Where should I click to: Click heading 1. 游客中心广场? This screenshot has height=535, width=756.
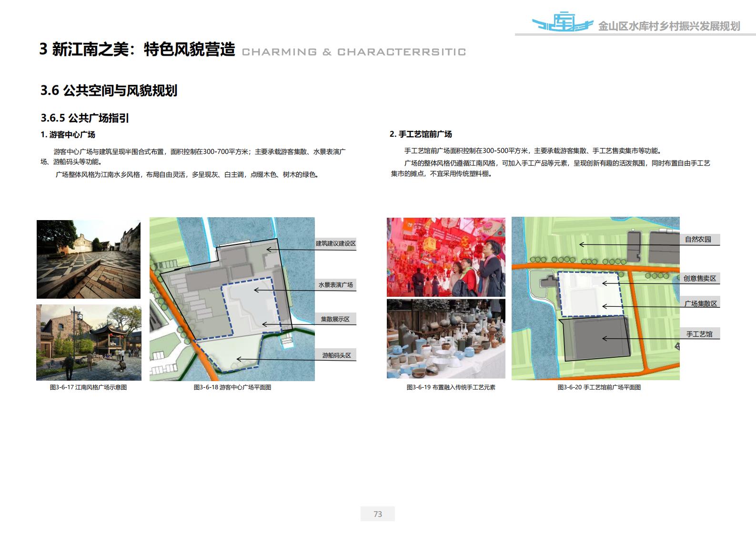[68, 135]
